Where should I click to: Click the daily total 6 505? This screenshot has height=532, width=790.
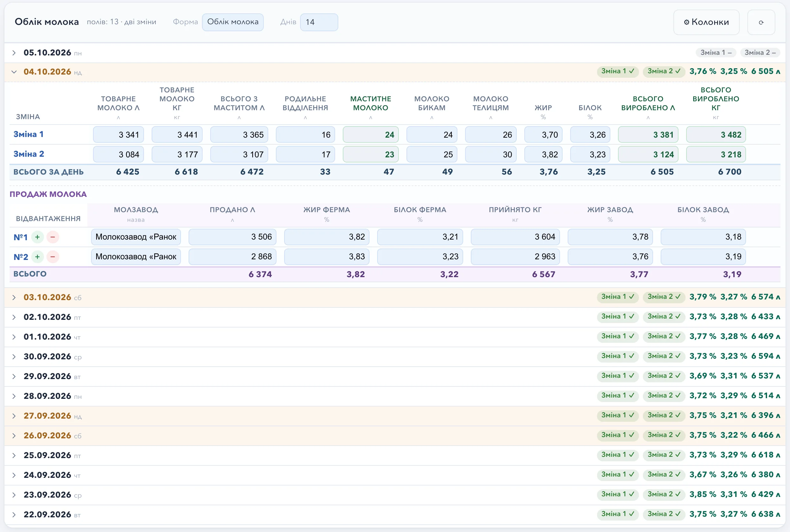(662, 172)
